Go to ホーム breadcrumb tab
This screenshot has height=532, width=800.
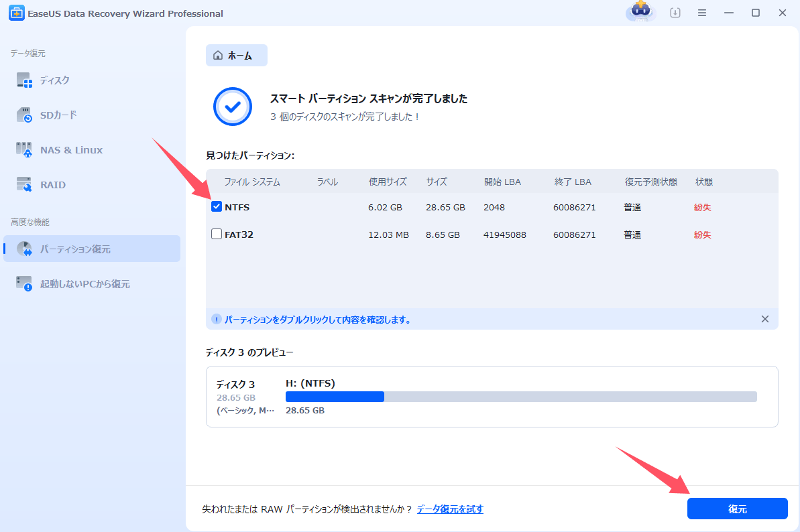pyautogui.click(x=236, y=56)
